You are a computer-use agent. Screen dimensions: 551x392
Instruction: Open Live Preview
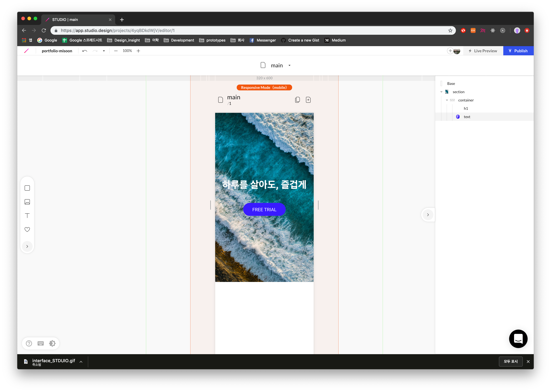(483, 51)
